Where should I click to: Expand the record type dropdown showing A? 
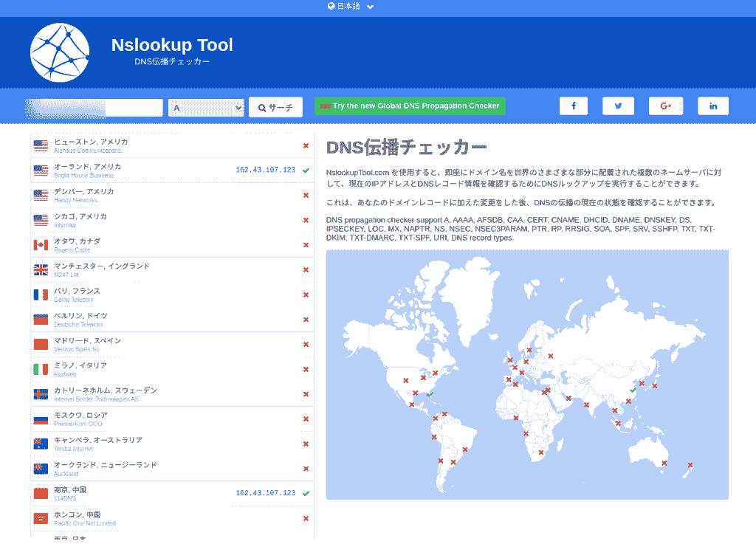(x=206, y=108)
